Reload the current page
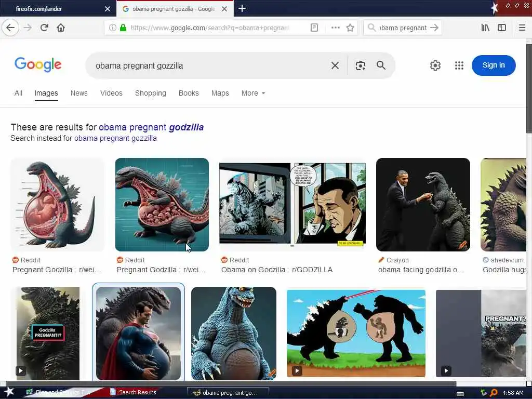Image resolution: width=532 pixels, height=399 pixels. tap(45, 28)
